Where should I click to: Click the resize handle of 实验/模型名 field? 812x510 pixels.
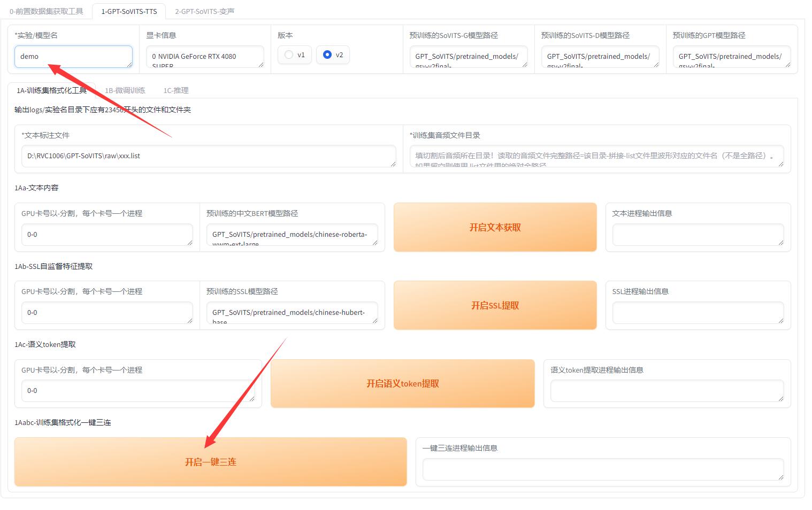click(129, 64)
